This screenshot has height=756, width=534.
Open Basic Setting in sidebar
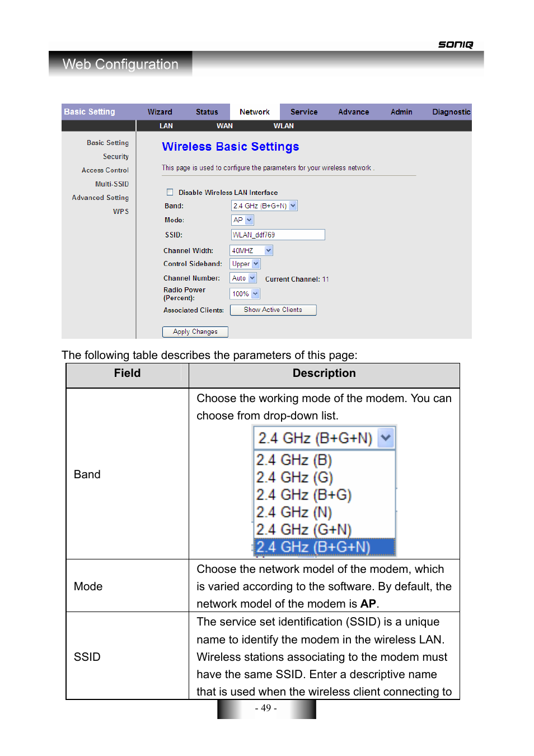(107, 143)
